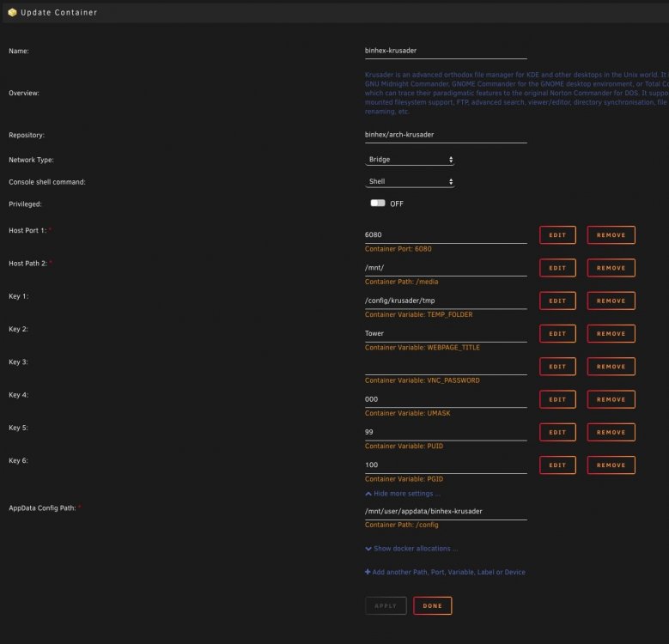Remove Key 1 TEMP_FOLDER variable

click(611, 301)
